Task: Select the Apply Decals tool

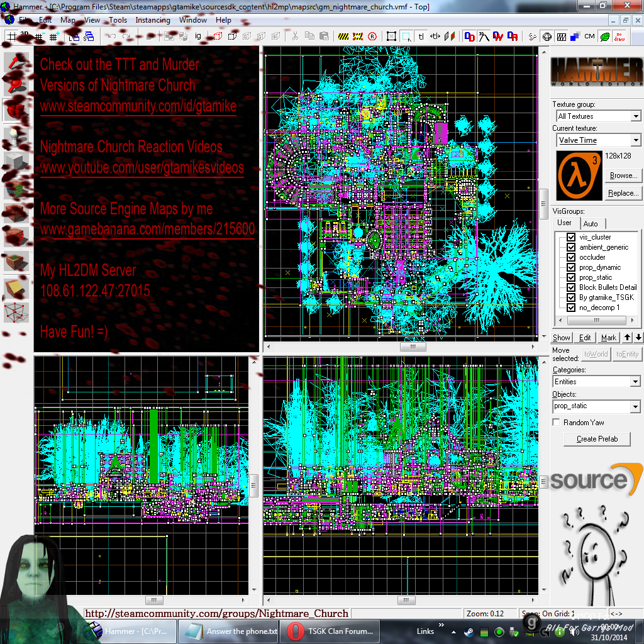Action: (16, 237)
